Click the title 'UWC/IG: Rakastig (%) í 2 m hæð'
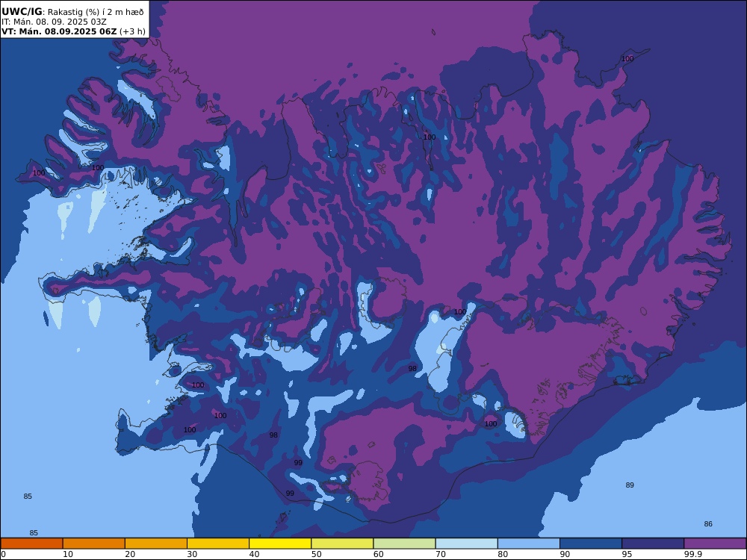This screenshot has height=560, width=747. pos(72,12)
